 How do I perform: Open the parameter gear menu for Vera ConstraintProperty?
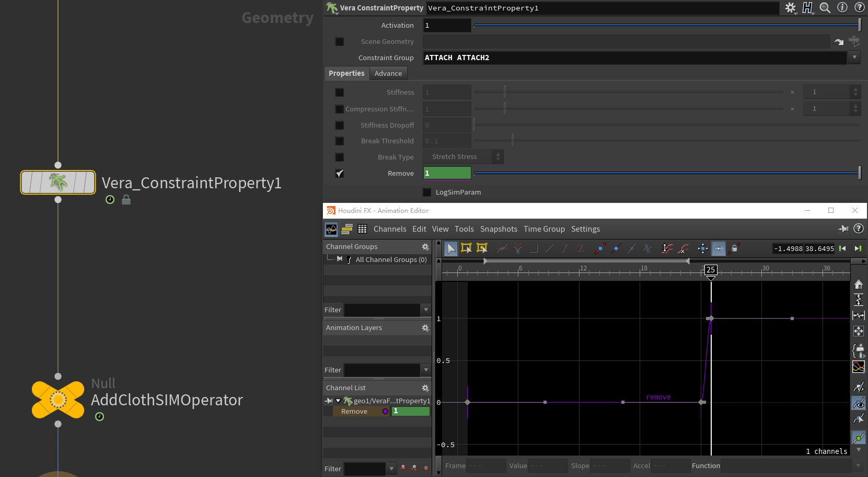click(x=790, y=8)
